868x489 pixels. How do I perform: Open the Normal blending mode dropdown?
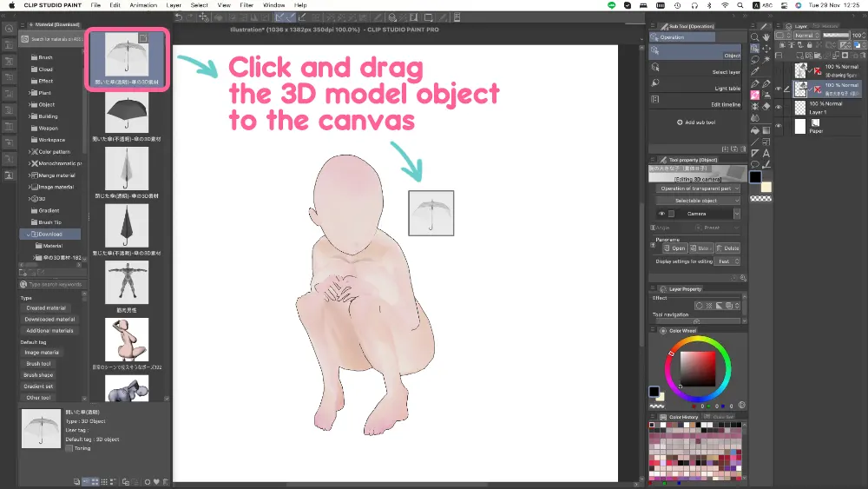tap(806, 35)
